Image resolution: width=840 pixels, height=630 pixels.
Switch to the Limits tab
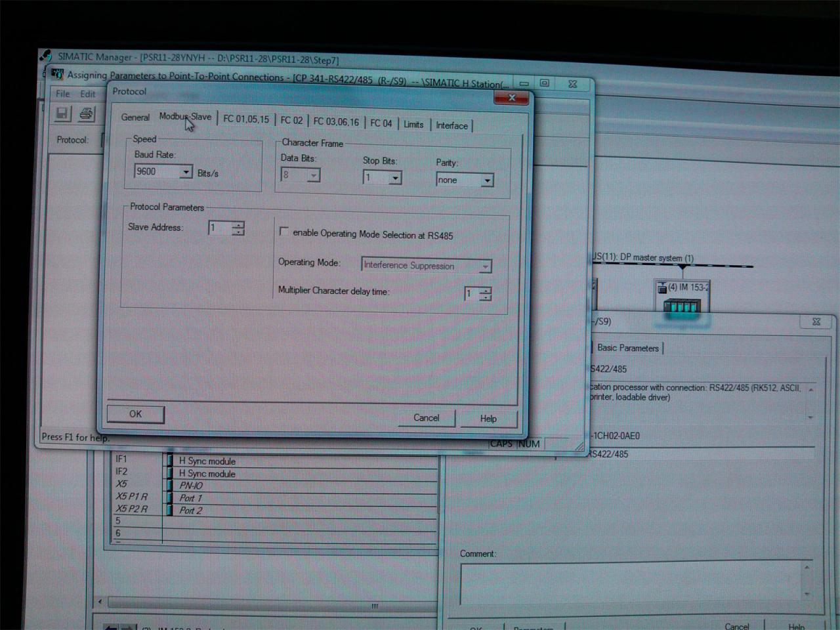413,124
